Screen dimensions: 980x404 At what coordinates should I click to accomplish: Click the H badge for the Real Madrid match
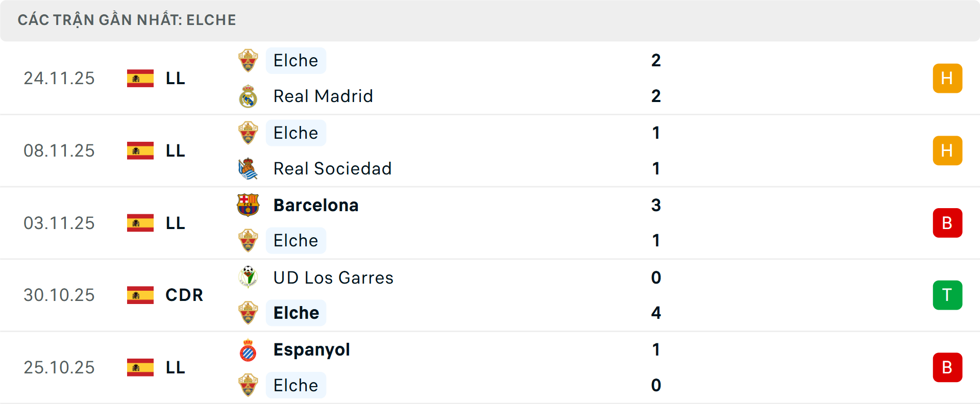tap(947, 79)
